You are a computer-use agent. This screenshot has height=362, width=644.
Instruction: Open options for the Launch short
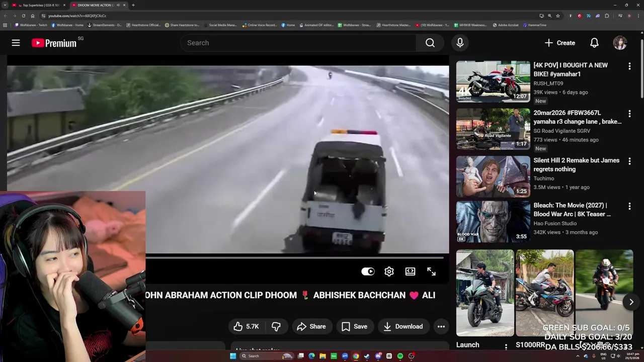[x=506, y=346]
